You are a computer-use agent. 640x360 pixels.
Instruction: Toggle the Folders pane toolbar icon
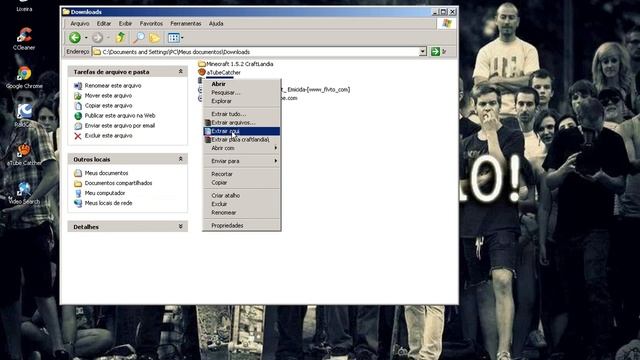(154, 38)
